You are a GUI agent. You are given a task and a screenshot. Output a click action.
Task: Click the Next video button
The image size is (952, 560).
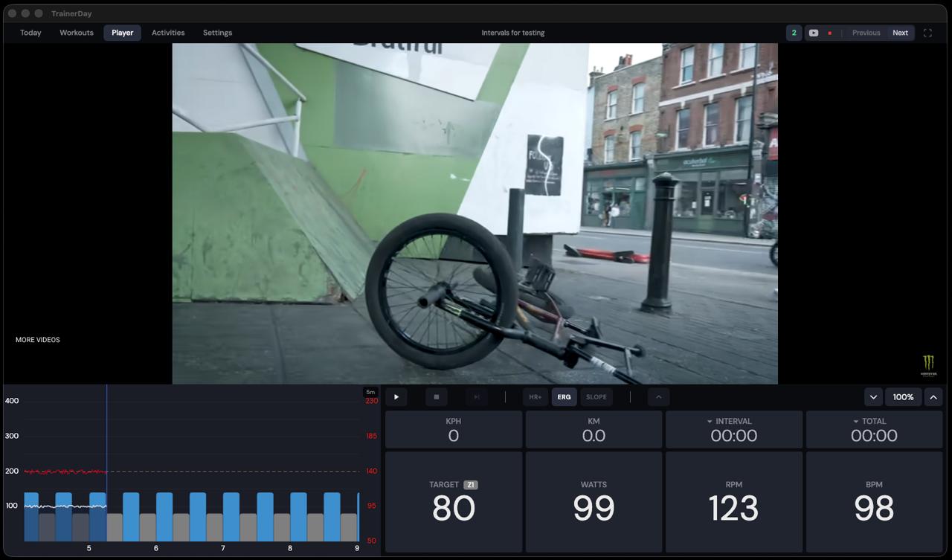900,33
